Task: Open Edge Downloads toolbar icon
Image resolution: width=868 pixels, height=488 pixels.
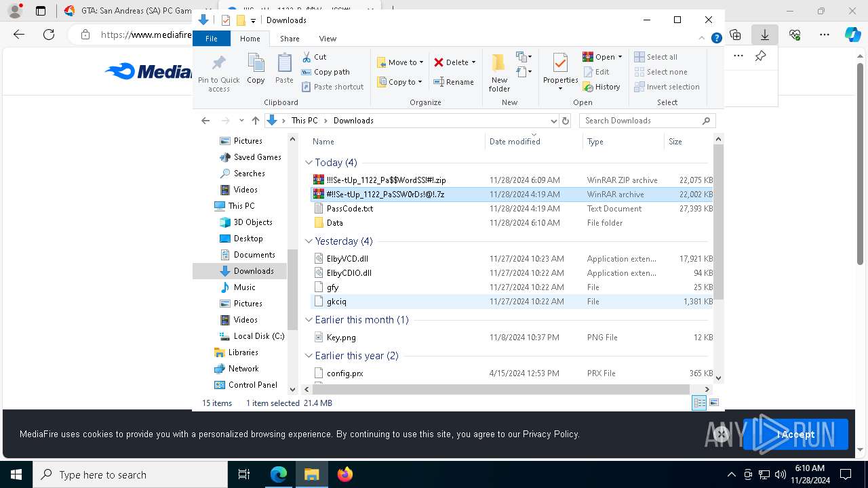Action: tap(765, 35)
